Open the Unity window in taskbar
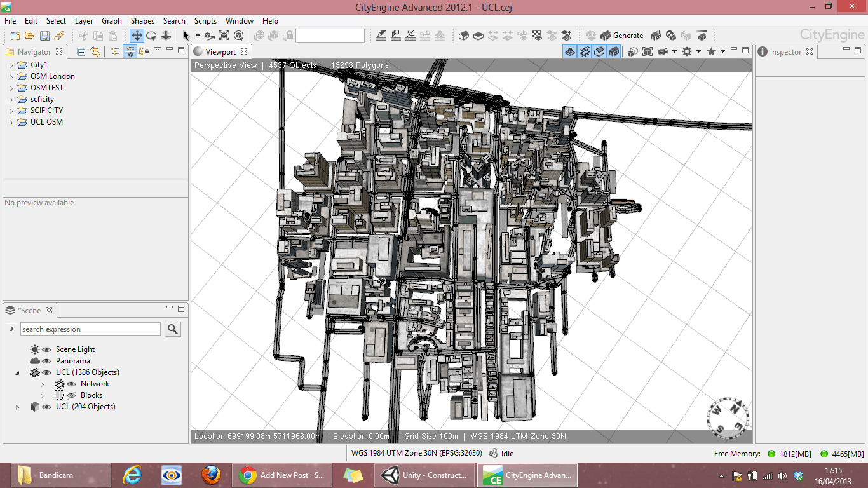This screenshot has width=868, height=488. coord(426,475)
